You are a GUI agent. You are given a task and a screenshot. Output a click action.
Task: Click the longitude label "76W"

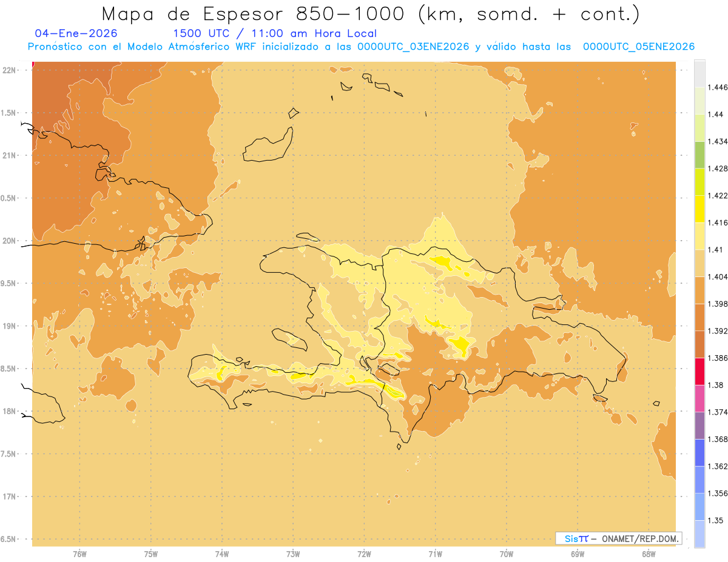[x=79, y=554]
